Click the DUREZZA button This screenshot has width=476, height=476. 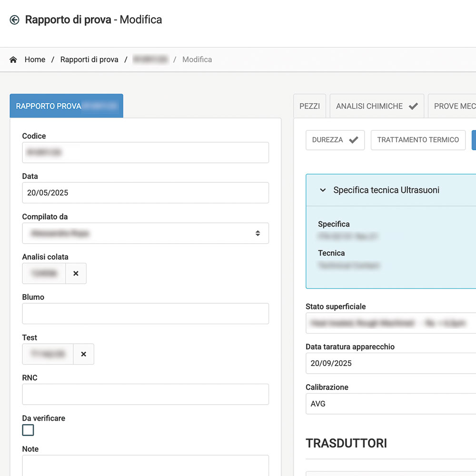(335, 140)
